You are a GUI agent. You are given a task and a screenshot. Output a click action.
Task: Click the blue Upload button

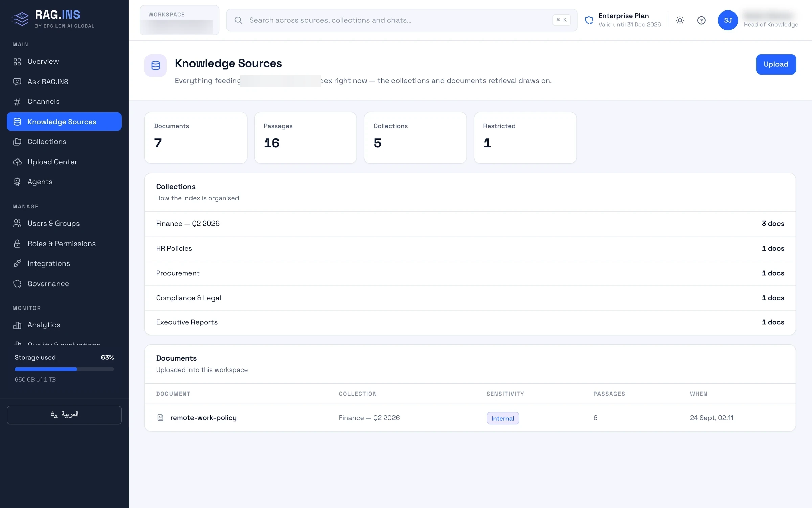point(776,64)
